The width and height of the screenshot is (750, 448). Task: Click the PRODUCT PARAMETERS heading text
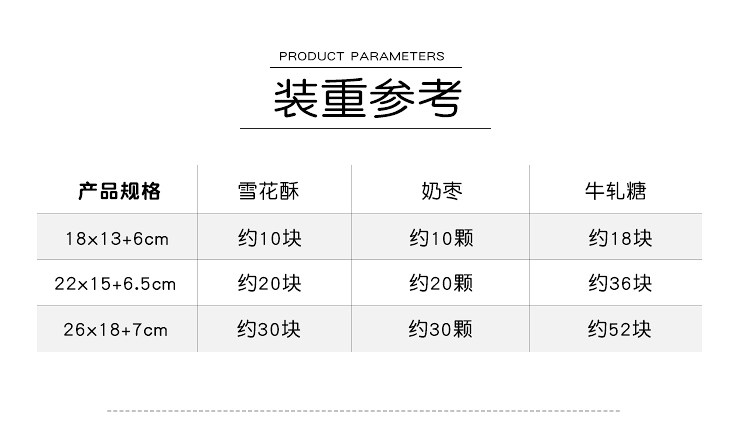(x=362, y=56)
